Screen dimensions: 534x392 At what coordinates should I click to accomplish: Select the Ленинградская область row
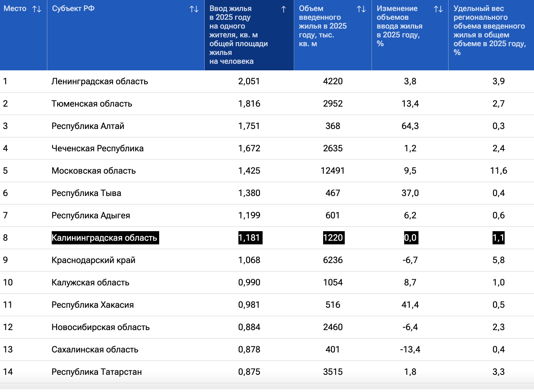point(100,81)
